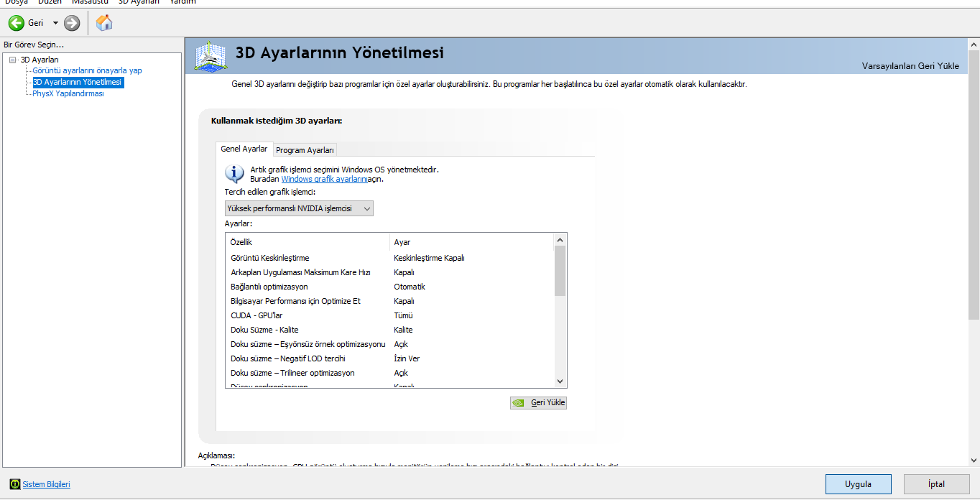
Task: Select Doku süzme – Negatif LOD tercihi row
Action: pos(389,358)
